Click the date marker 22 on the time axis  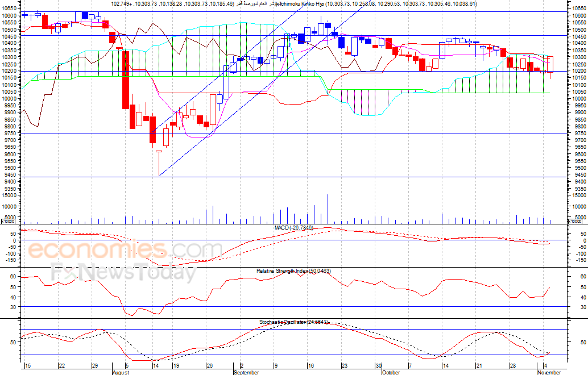click(x=62, y=366)
